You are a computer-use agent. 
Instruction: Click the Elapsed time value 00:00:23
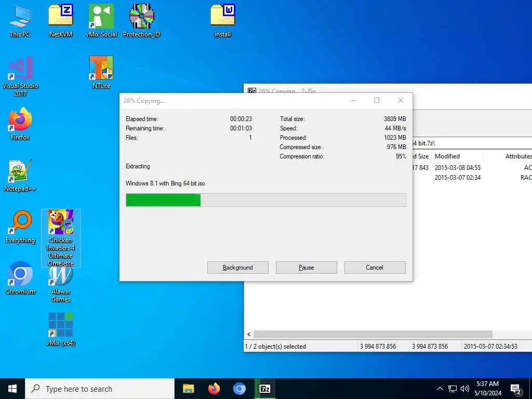point(241,119)
